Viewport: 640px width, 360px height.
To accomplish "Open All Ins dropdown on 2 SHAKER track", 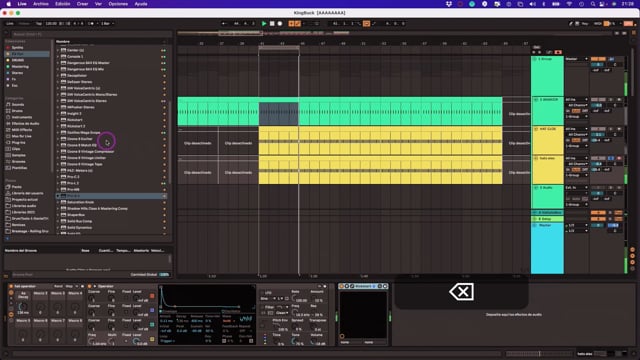I will (x=576, y=100).
